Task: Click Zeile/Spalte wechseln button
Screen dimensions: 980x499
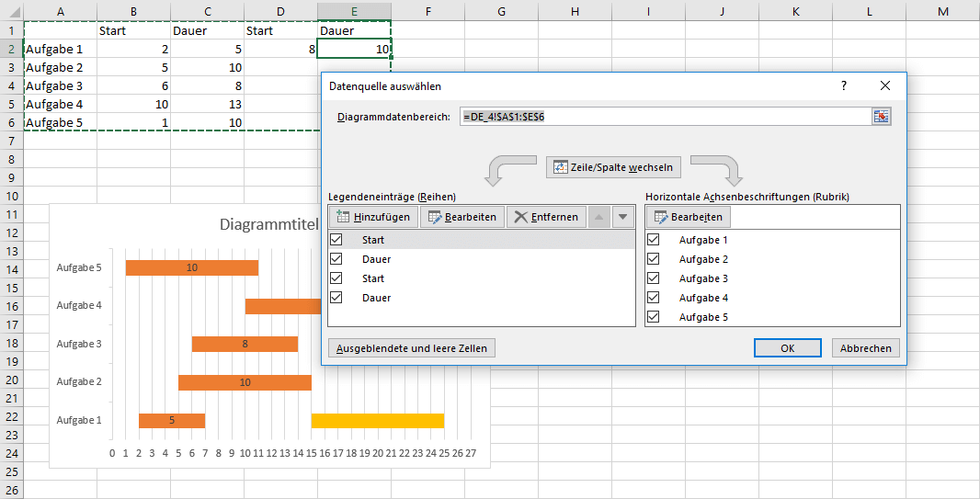Action: coord(613,167)
